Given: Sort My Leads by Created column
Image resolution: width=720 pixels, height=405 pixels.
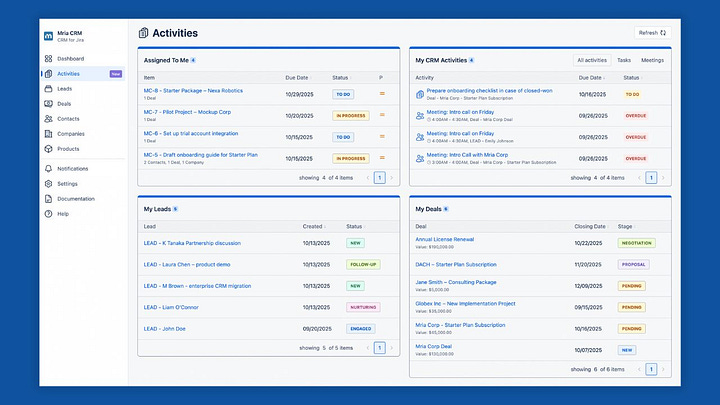Looking at the screenshot, I should pyautogui.click(x=314, y=226).
